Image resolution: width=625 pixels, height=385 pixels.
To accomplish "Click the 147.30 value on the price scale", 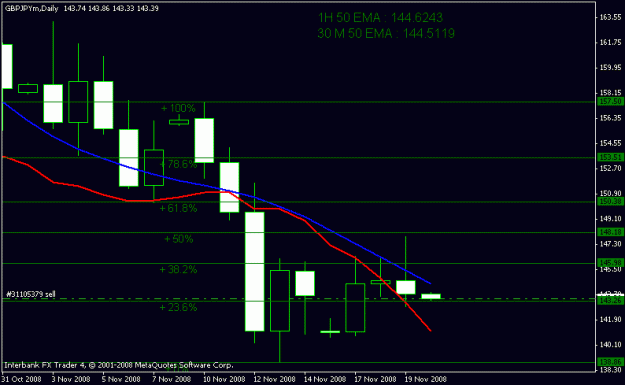I will point(610,244).
